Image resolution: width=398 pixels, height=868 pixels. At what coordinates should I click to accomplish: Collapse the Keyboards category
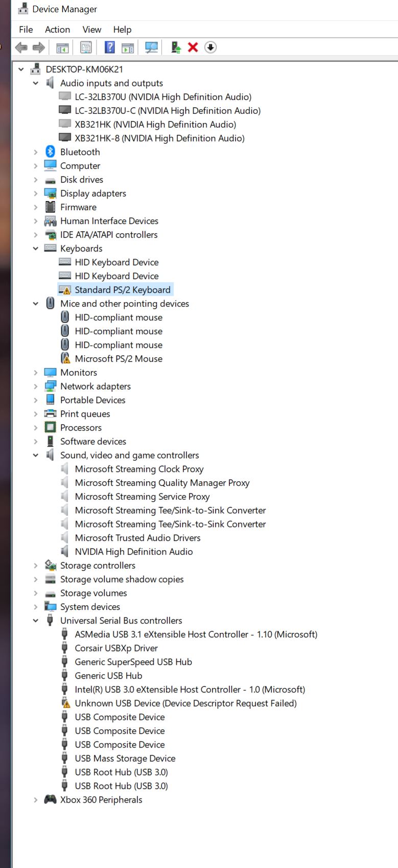[x=35, y=249]
